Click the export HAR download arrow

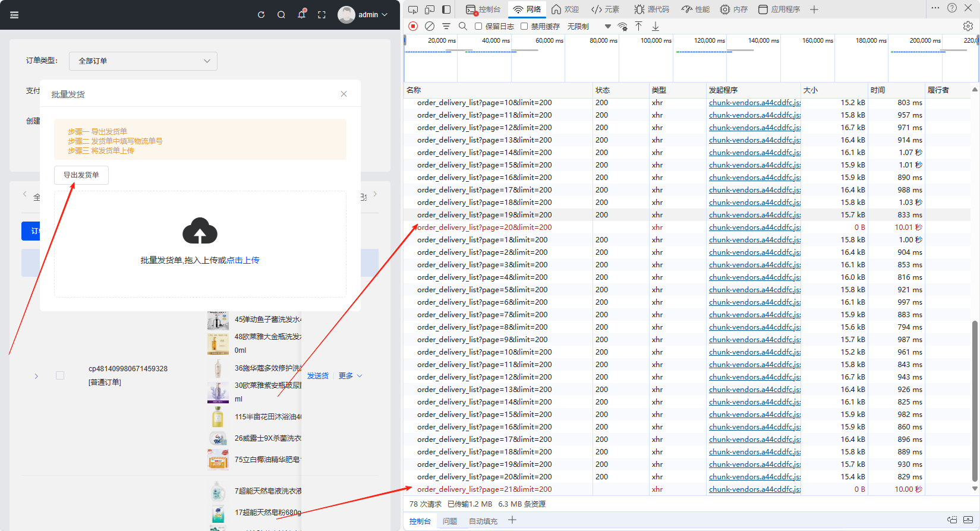[x=656, y=26]
